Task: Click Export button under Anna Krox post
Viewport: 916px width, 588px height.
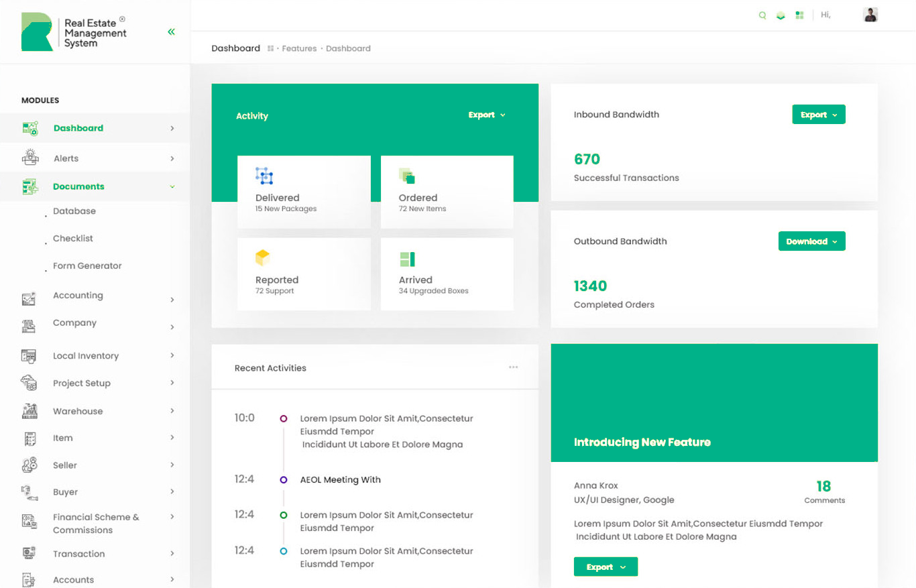Action: (x=606, y=567)
